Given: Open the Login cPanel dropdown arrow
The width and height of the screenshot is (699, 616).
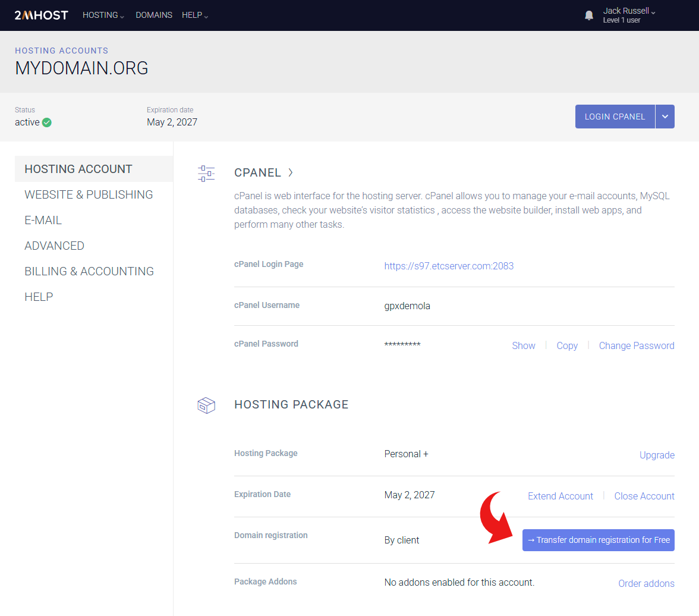Looking at the screenshot, I should point(665,117).
